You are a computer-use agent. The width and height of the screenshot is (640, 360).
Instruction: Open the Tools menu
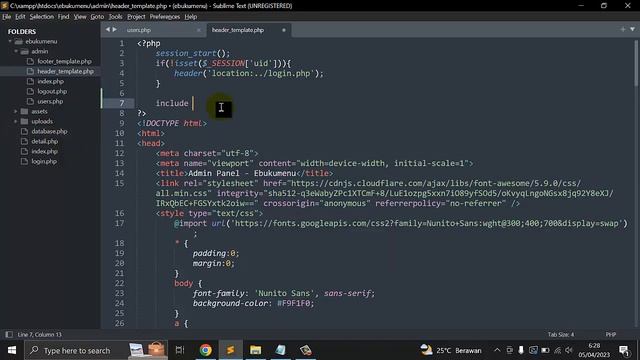116,17
